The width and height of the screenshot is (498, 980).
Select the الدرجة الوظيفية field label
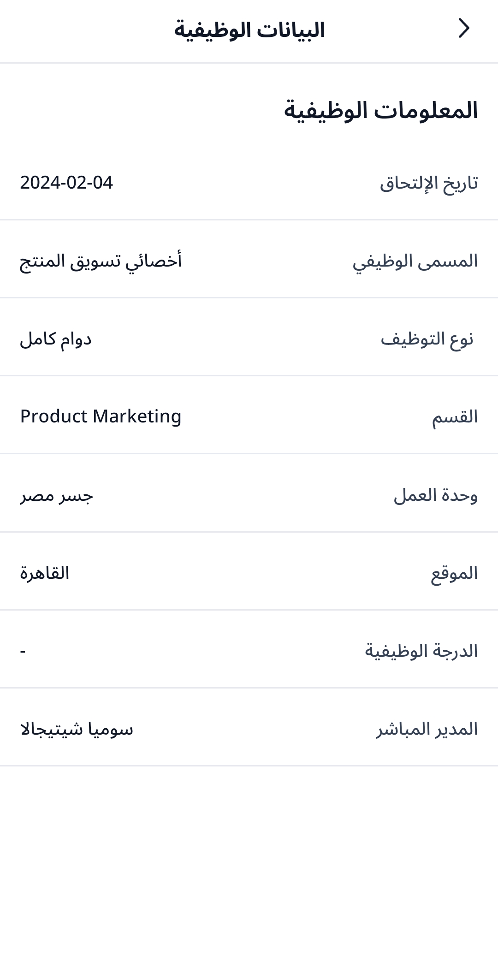point(421,651)
